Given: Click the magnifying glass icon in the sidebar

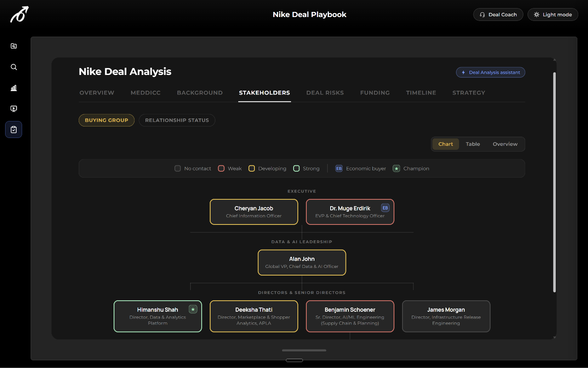Looking at the screenshot, I should 14,67.
